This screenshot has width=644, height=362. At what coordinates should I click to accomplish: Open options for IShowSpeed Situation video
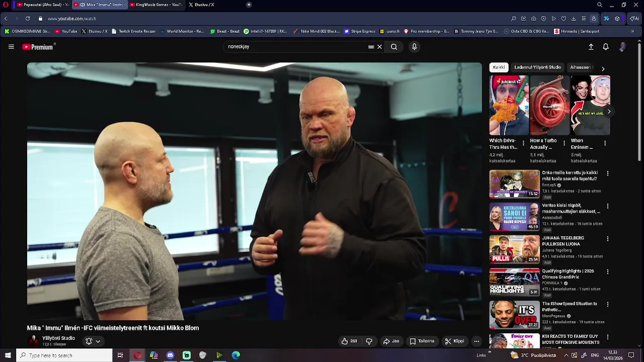607,304
